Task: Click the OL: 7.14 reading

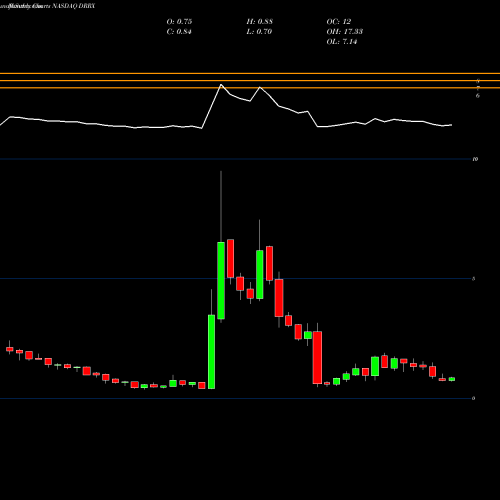Action: click(x=342, y=41)
